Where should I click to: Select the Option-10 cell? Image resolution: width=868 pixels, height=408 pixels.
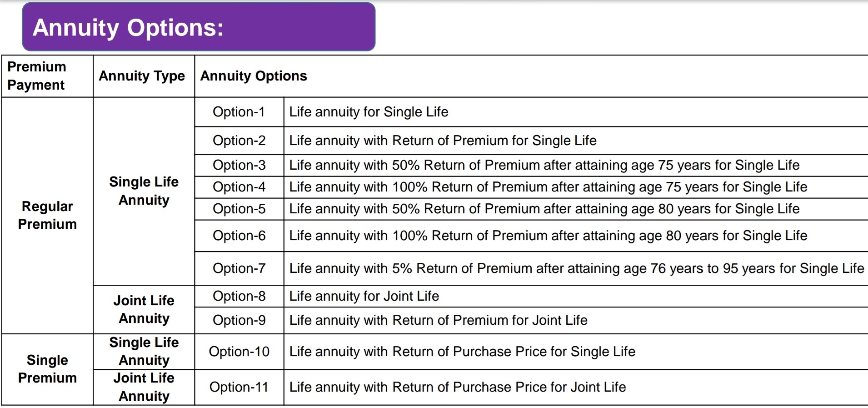239,352
